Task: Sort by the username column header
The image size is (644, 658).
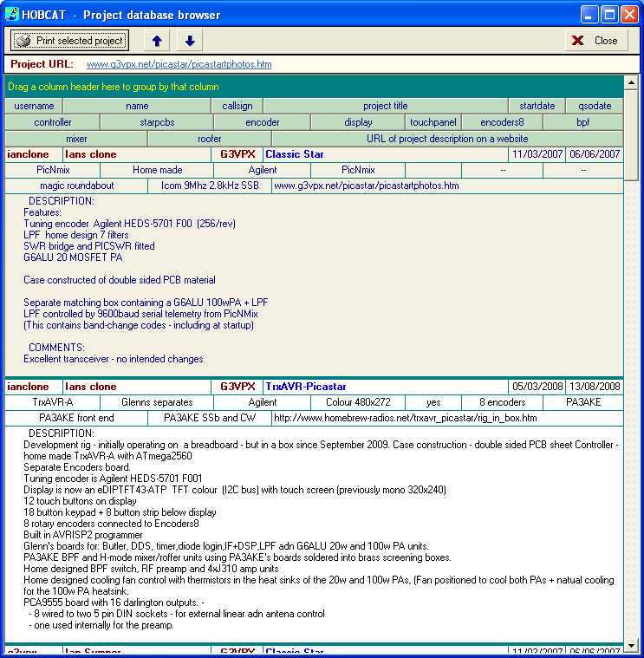Action: point(34,106)
